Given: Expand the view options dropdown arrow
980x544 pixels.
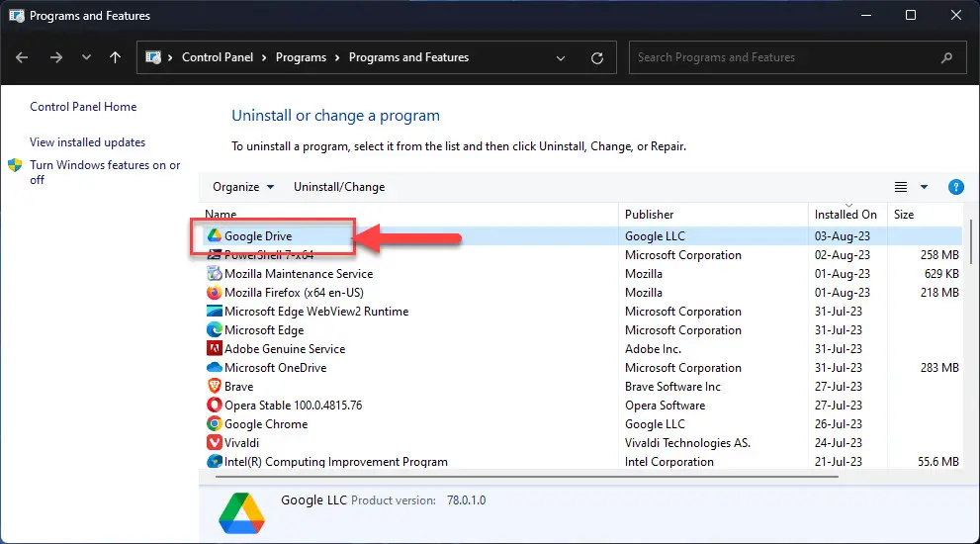Looking at the screenshot, I should [924, 187].
